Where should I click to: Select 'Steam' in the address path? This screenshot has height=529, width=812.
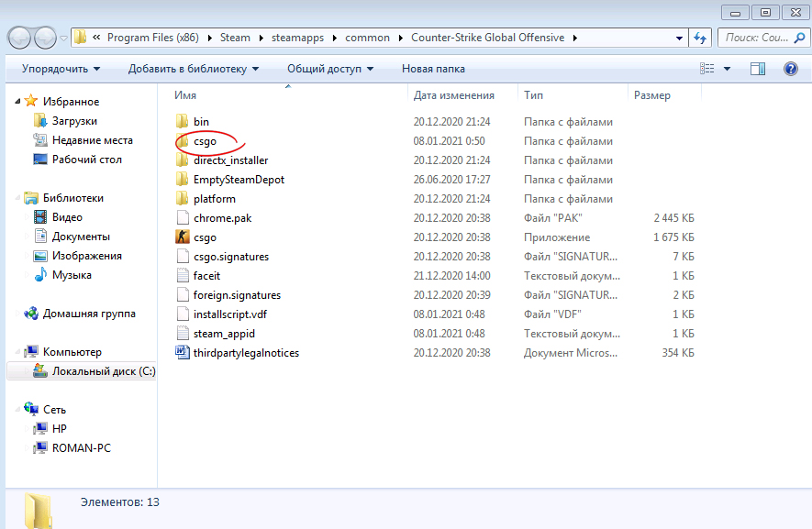click(x=235, y=38)
